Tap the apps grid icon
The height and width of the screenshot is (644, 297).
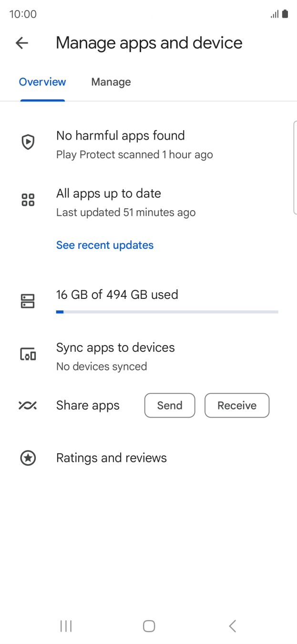[x=28, y=200]
